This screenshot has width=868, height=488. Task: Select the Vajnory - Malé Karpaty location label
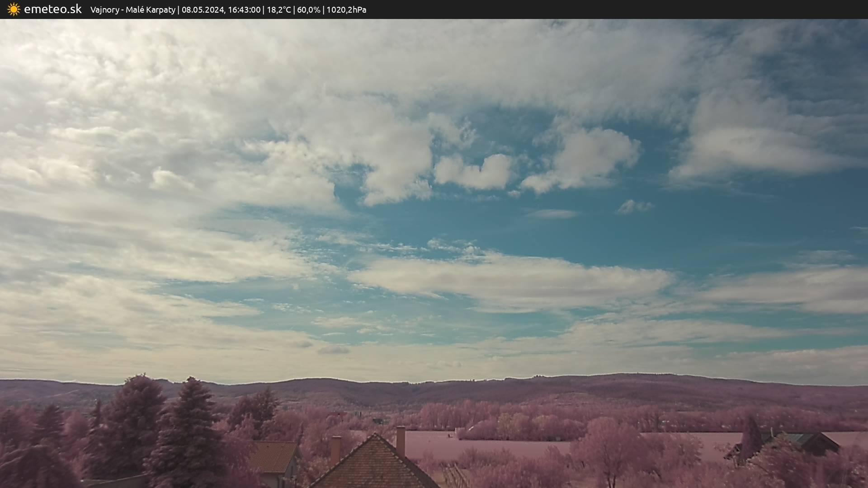click(133, 9)
